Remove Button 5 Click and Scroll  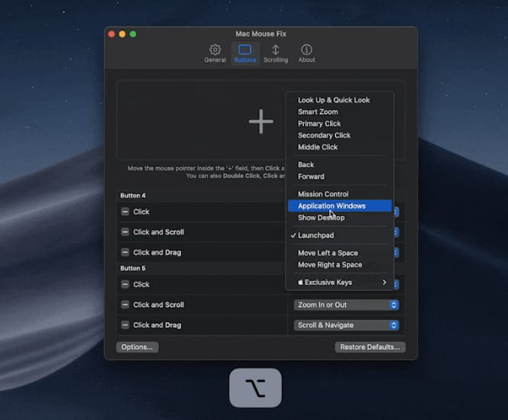tap(125, 305)
